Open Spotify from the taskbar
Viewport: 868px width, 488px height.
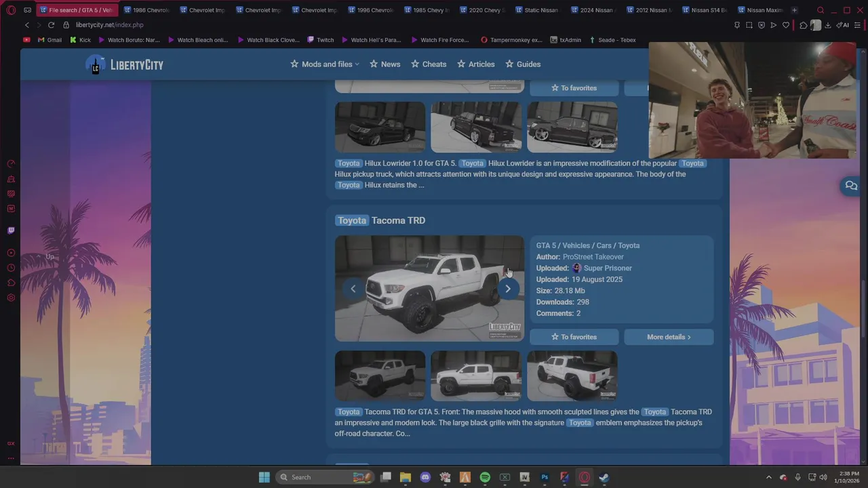[485, 477]
